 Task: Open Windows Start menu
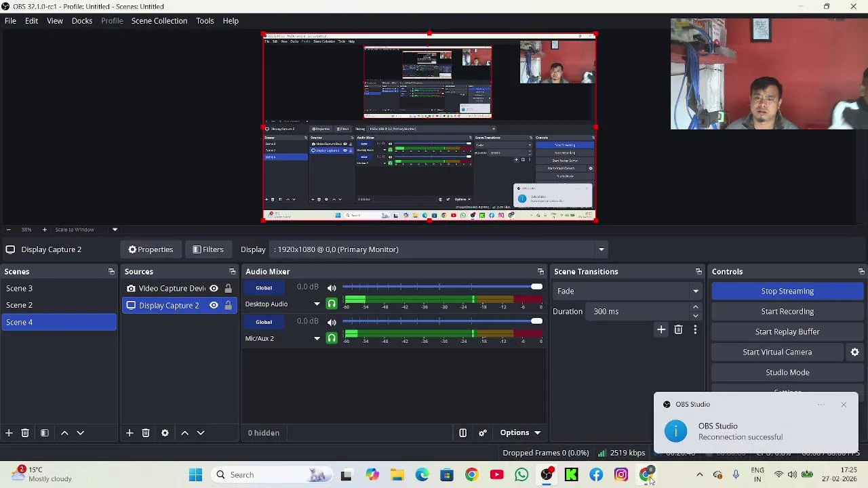point(195,475)
